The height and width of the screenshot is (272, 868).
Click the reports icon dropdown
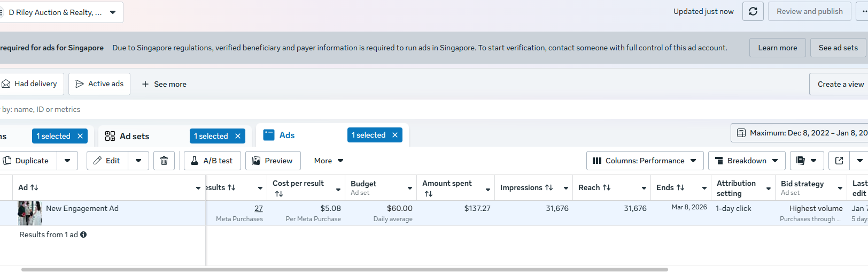click(x=806, y=161)
